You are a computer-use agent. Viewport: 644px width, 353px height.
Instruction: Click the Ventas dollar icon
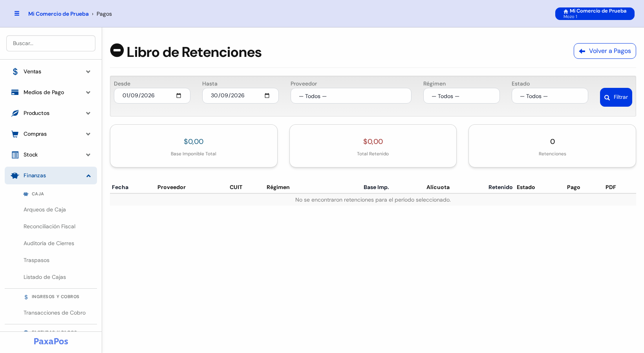tap(15, 71)
